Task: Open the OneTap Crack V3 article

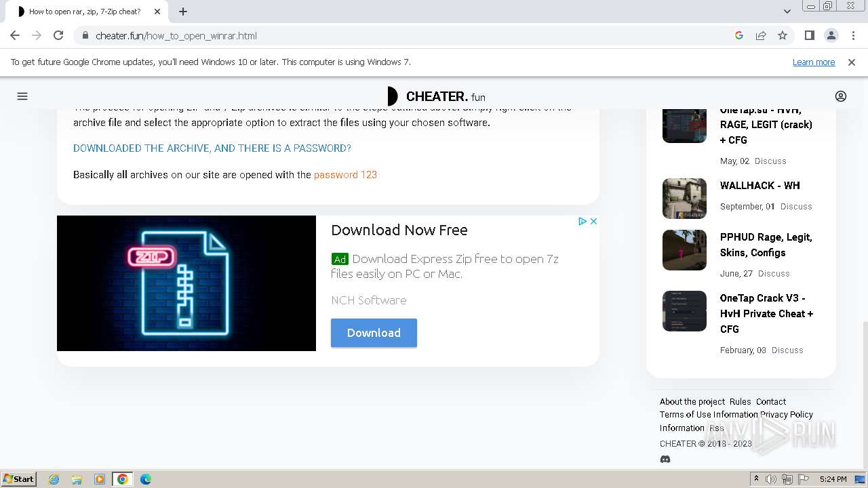Action: (767, 313)
